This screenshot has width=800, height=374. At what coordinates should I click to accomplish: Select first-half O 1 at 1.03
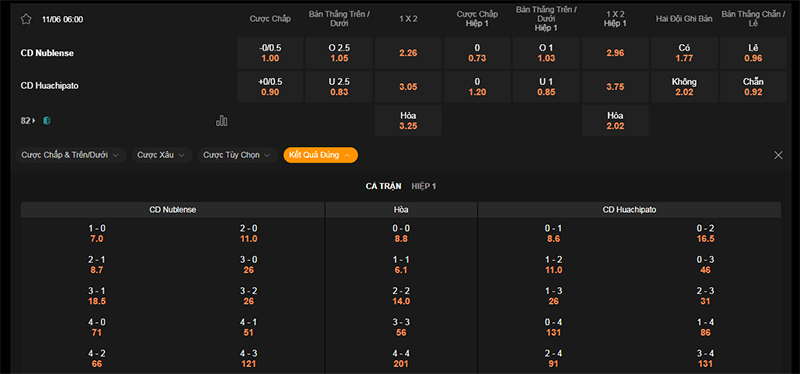(x=546, y=53)
